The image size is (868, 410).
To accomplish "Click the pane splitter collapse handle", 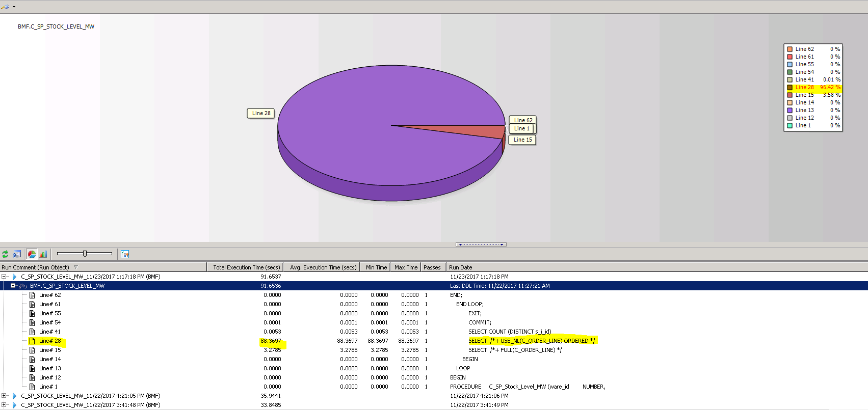I will (481, 244).
